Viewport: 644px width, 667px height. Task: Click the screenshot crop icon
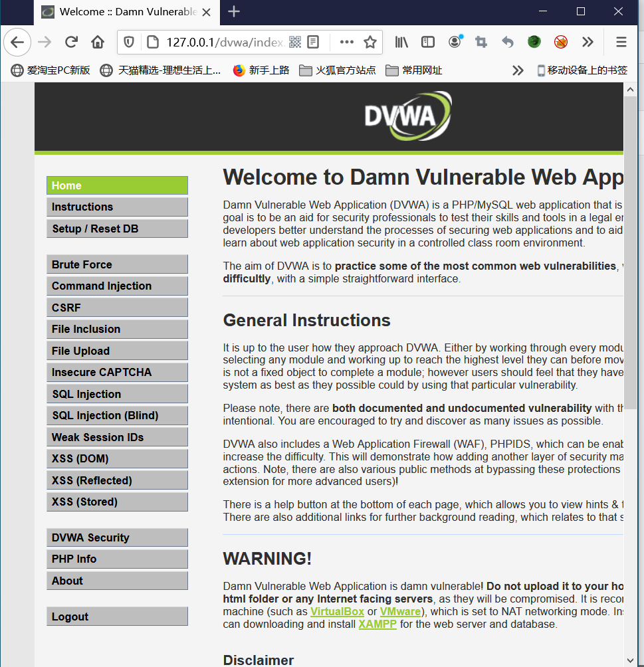(x=481, y=42)
